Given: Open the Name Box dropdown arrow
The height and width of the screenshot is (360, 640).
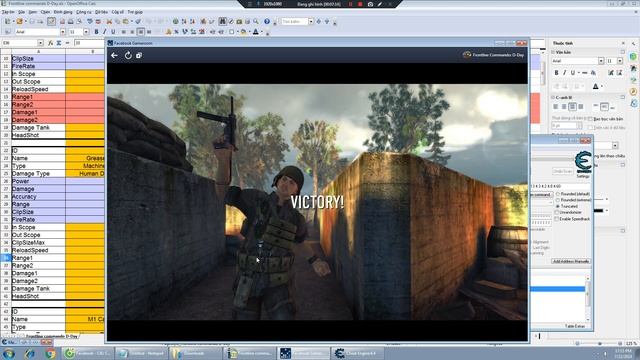Looking at the screenshot, I should (40, 43).
